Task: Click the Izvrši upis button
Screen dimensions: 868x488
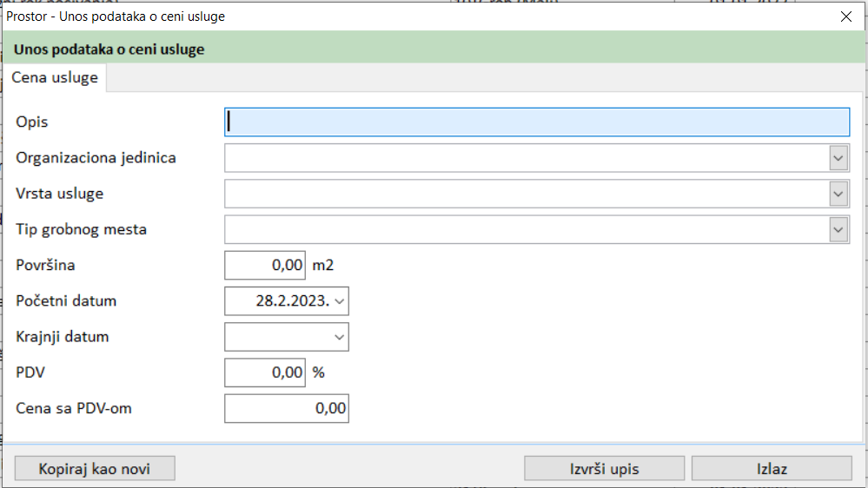Action: point(604,469)
